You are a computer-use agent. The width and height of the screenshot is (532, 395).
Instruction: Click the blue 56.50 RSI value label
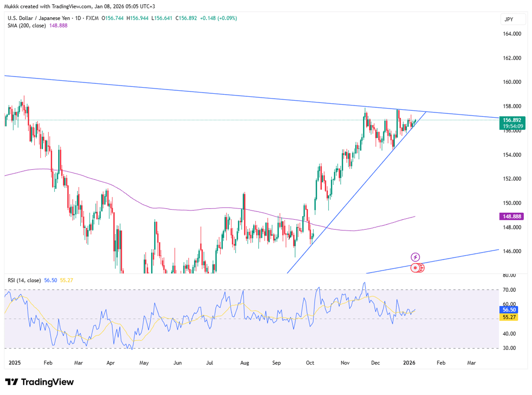(509, 310)
